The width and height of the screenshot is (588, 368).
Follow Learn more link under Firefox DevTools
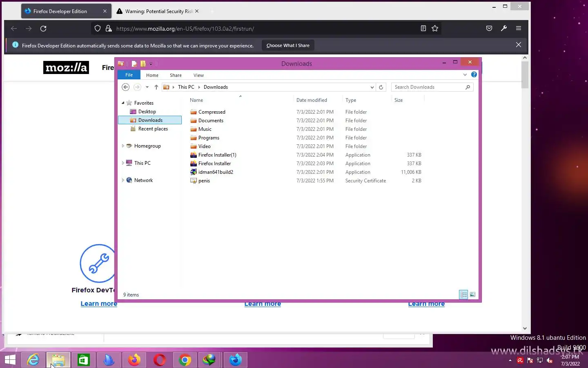tap(99, 303)
